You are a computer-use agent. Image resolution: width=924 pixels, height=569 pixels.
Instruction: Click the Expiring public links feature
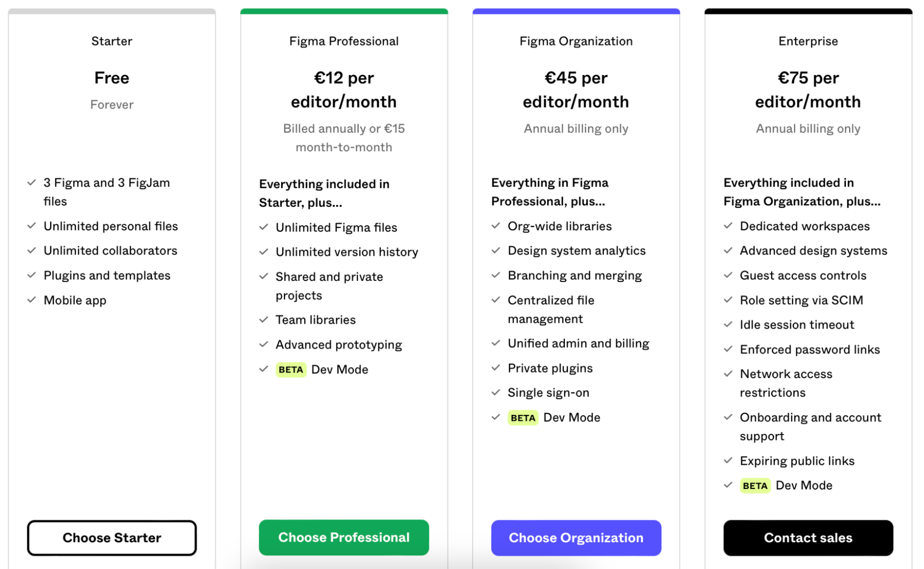pos(797,461)
